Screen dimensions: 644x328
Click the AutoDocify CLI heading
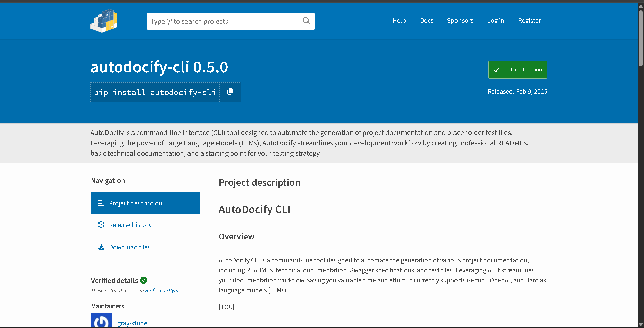[255, 209]
